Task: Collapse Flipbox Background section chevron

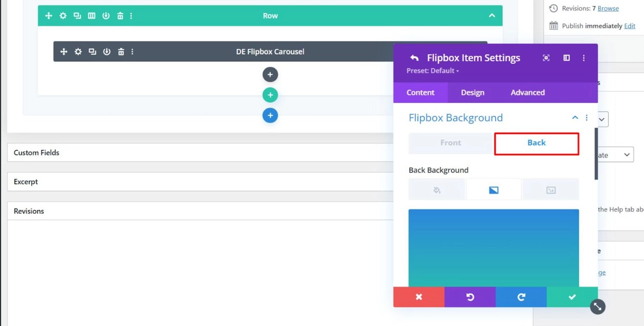Action: pos(575,117)
